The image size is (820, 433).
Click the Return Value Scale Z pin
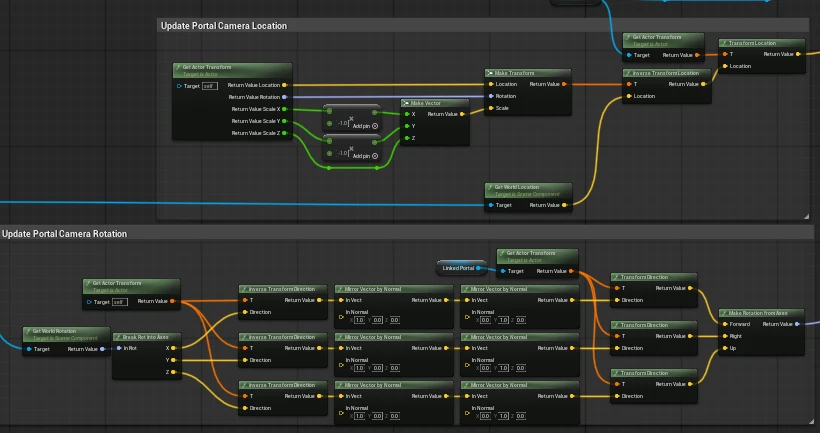click(284, 133)
